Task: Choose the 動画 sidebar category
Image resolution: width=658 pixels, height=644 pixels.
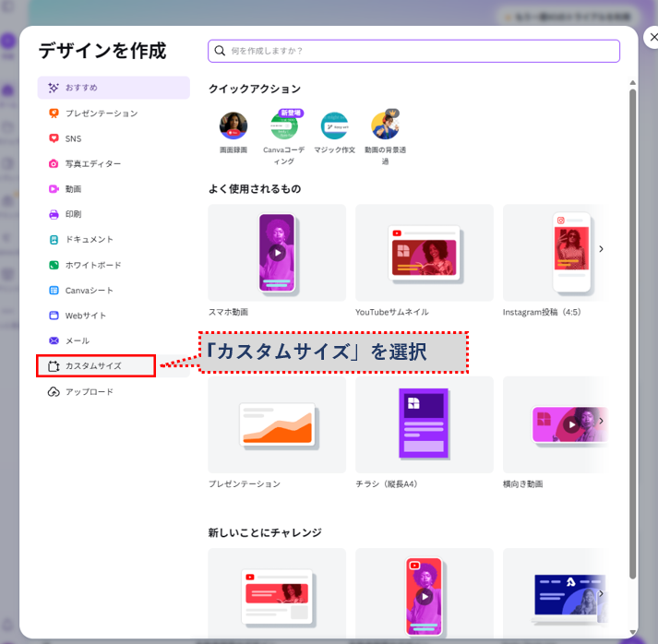Action: coord(73,189)
